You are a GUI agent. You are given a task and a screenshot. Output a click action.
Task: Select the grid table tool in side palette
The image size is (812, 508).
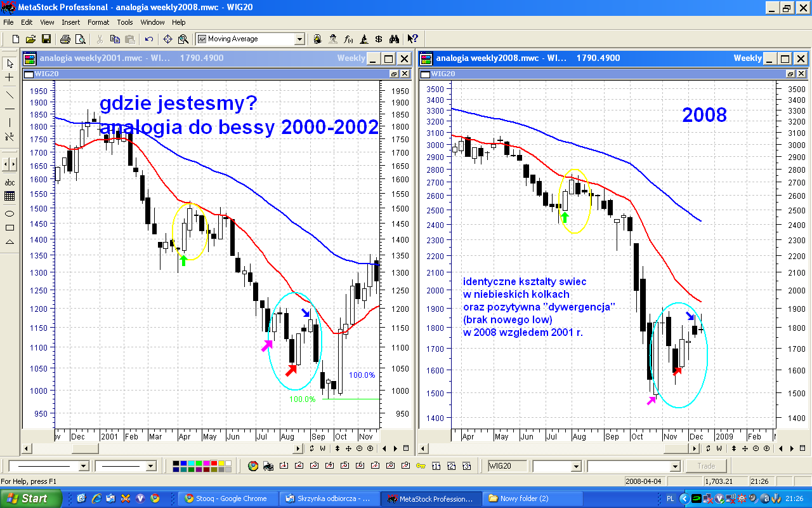pyautogui.click(x=10, y=197)
